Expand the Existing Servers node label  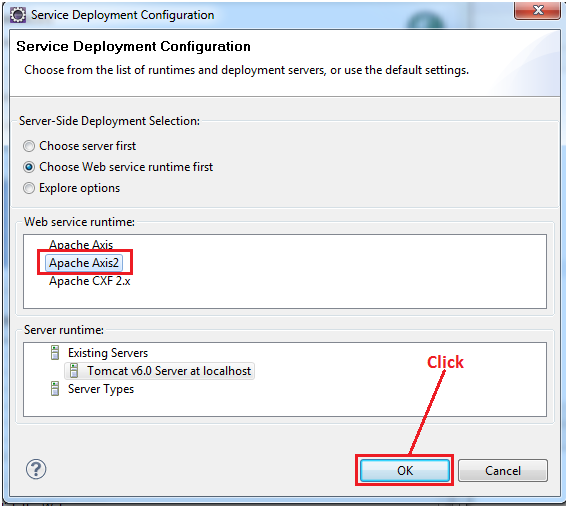pos(108,353)
